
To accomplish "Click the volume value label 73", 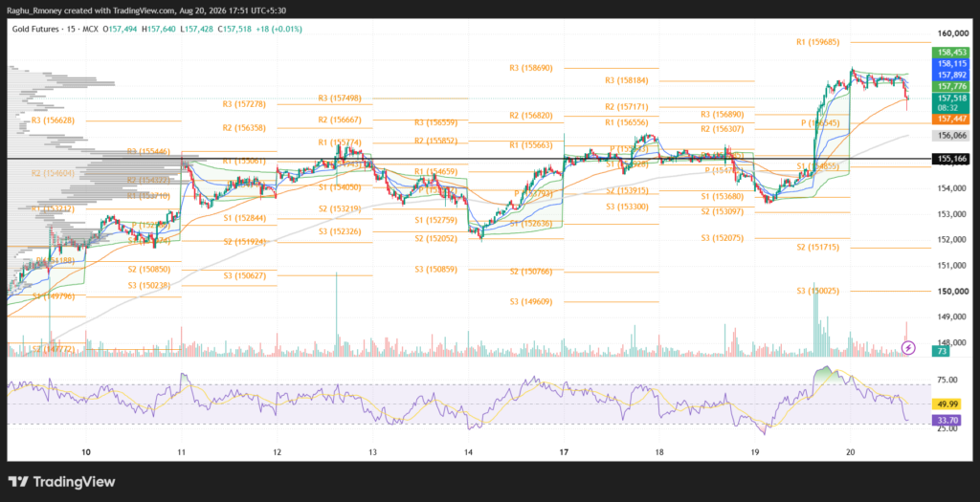I will coord(942,352).
